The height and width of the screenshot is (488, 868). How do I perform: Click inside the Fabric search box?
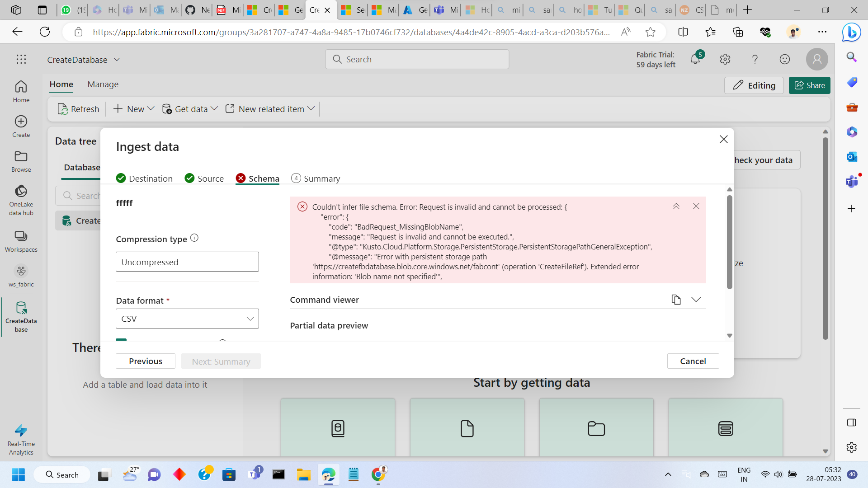(x=417, y=59)
